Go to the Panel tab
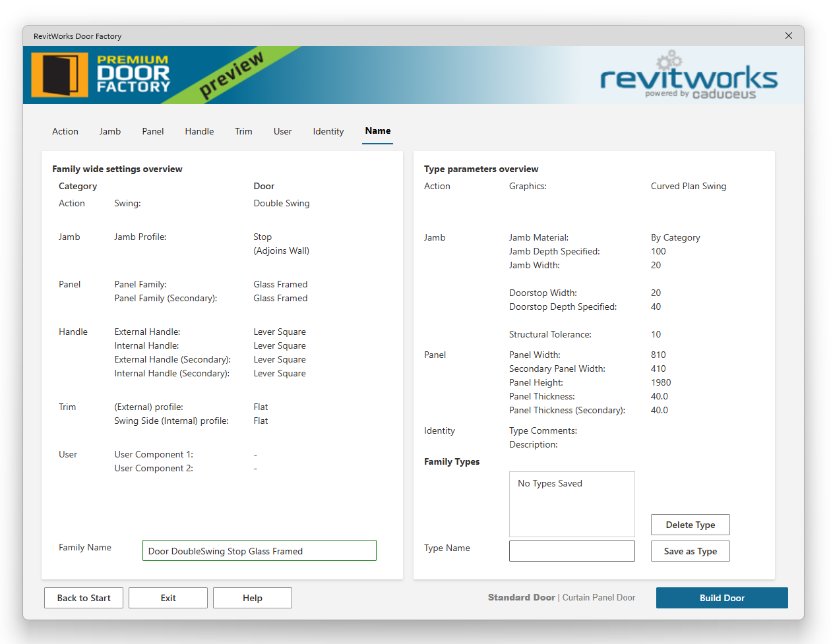The width and height of the screenshot is (831, 644). coord(153,131)
